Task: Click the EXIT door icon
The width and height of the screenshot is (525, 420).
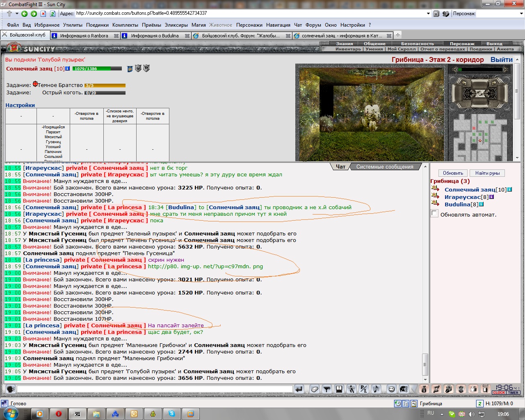Action: click(x=486, y=388)
